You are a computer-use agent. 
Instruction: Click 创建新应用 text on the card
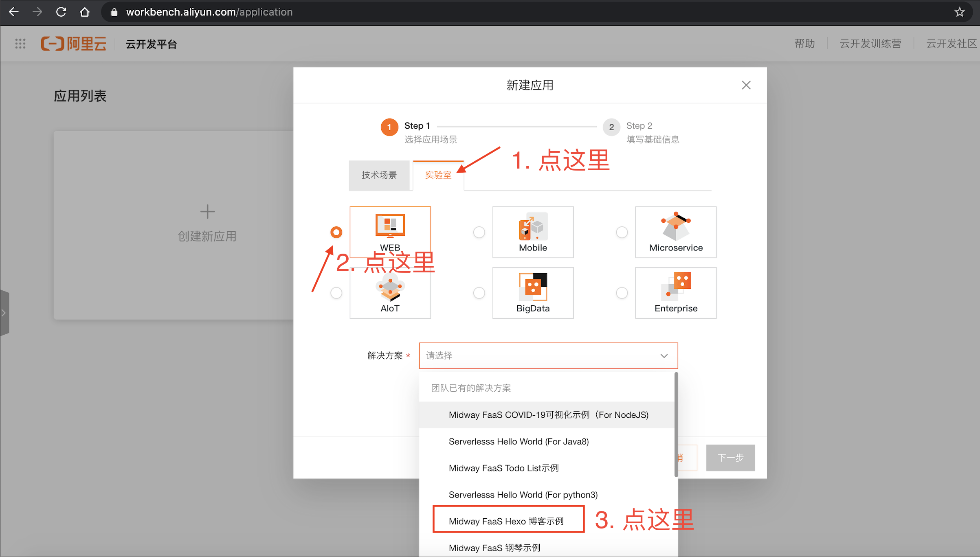pyautogui.click(x=207, y=236)
